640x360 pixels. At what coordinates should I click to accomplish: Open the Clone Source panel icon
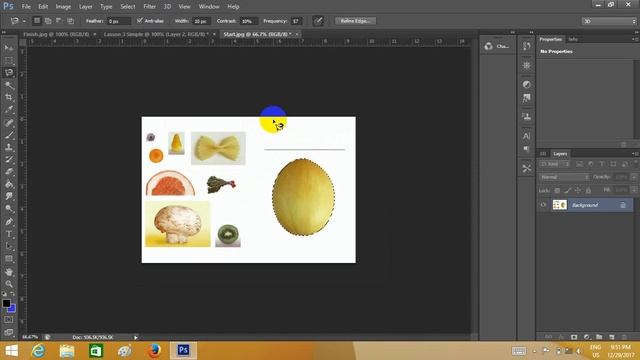[527, 117]
